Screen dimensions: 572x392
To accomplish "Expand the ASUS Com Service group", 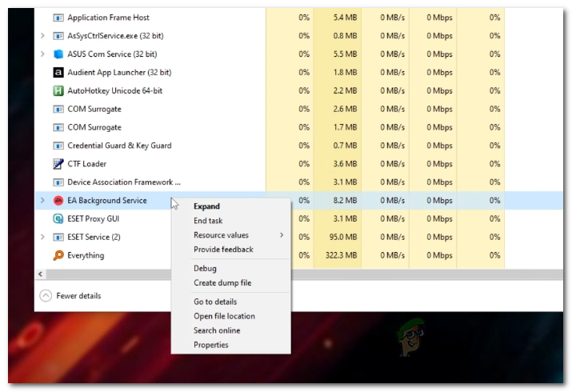I will pyautogui.click(x=42, y=54).
